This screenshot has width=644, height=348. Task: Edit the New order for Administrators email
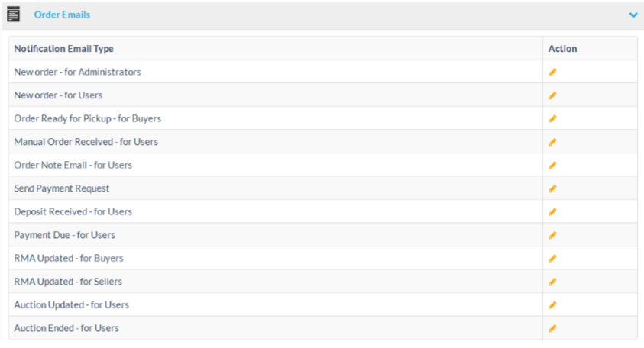point(552,72)
